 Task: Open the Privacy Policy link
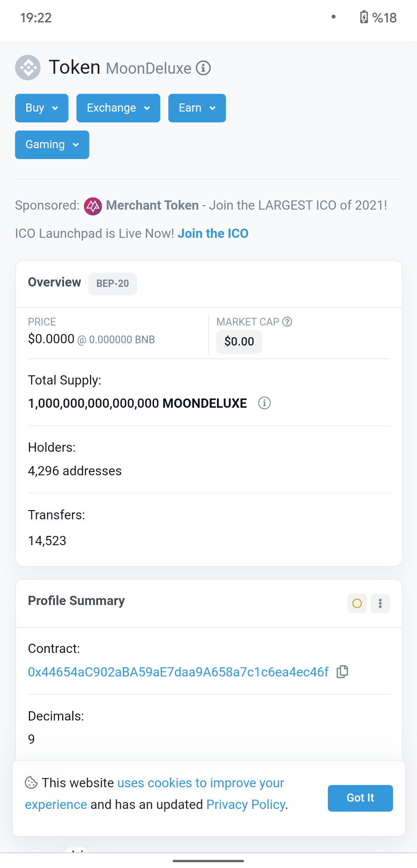click(246, 804)
